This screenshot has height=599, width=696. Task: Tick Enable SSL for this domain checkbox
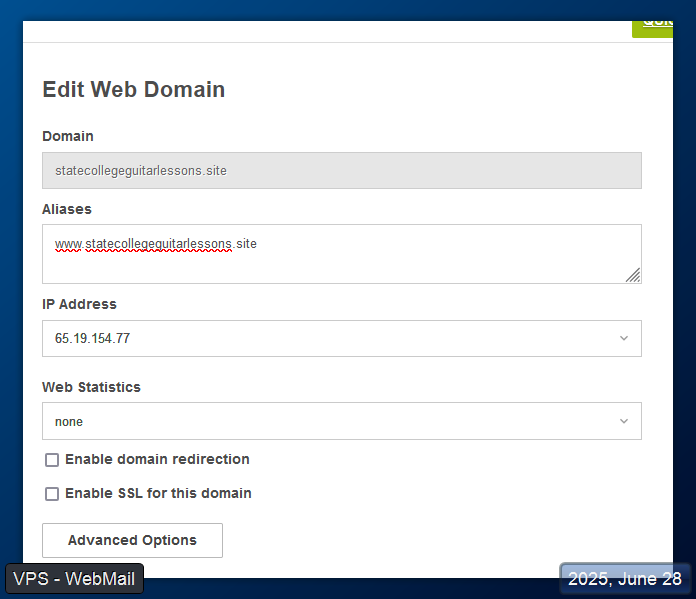[52, 494]
